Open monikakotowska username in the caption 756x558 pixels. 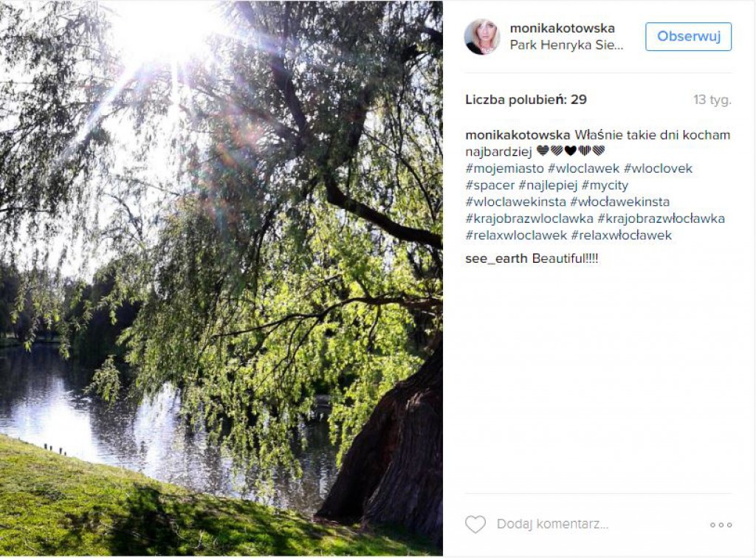point(518,135)
